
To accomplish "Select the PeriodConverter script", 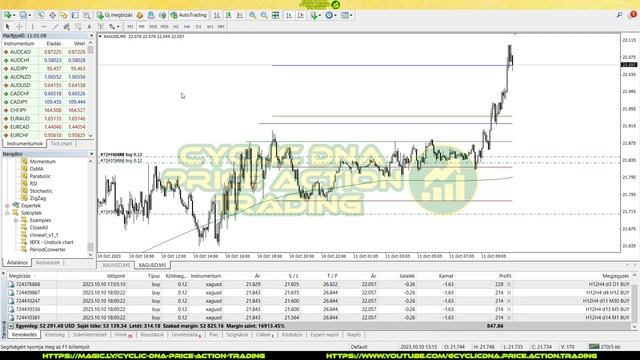I will pyautogui.click(x=47, y=249).
